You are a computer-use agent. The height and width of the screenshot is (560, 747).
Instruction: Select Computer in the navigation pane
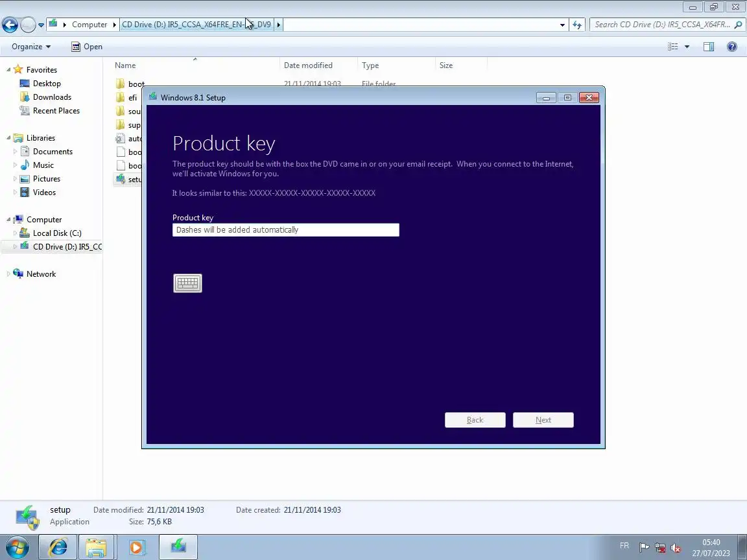coord(44,220)
